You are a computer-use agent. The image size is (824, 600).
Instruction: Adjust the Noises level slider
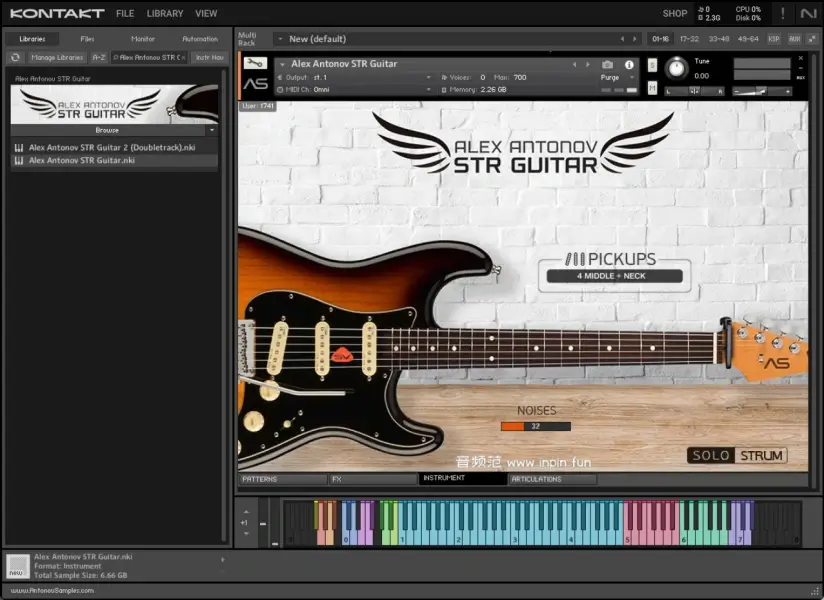point(535,426)
